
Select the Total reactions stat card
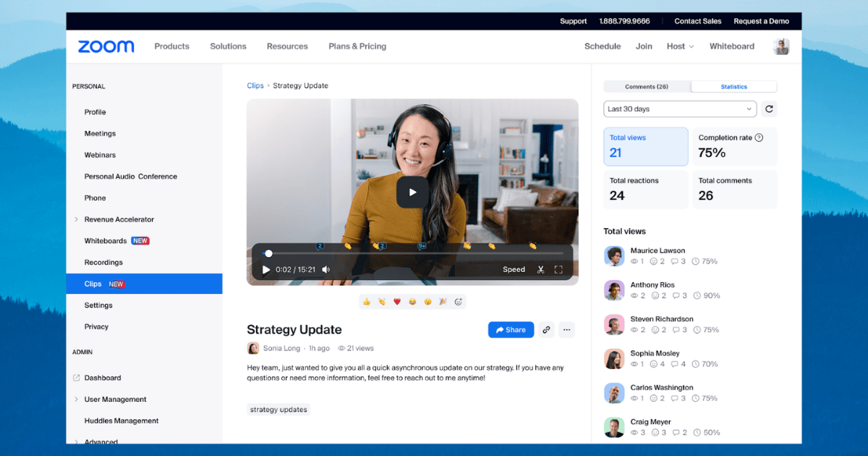(646, 190)
